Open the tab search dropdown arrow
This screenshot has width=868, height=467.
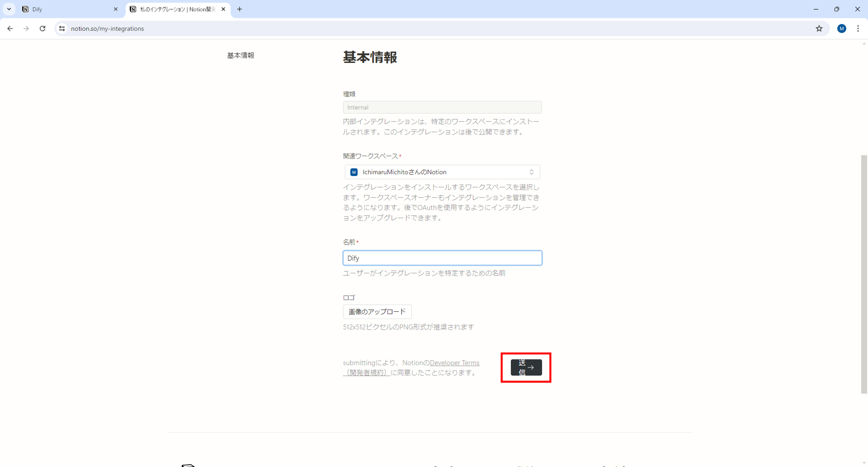[x=9, y=9]
